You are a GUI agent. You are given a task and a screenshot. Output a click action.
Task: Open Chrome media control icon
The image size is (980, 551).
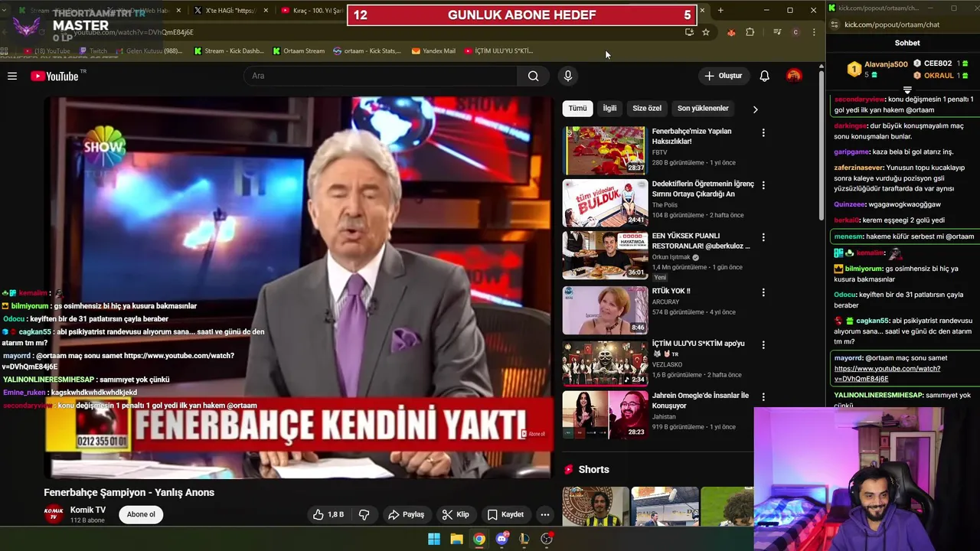tap(777, 32)
